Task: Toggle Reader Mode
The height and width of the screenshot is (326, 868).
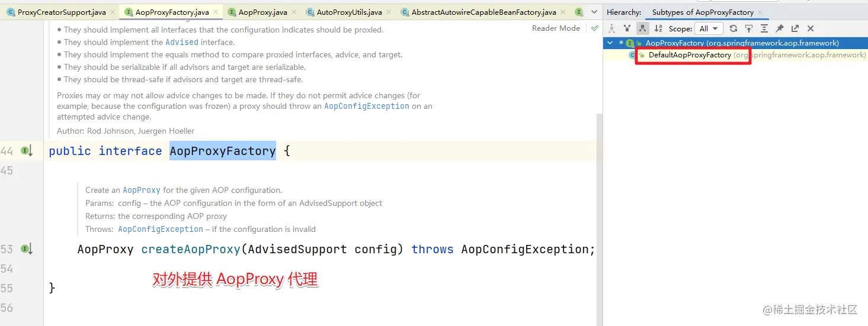Action: (x=556, y=28)
